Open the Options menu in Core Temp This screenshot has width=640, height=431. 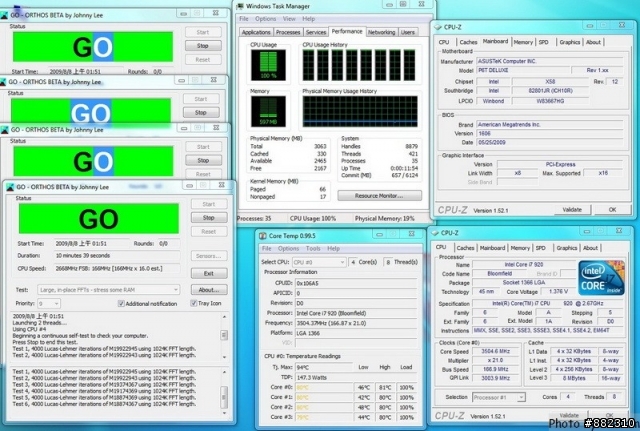(x=288, y=249)
